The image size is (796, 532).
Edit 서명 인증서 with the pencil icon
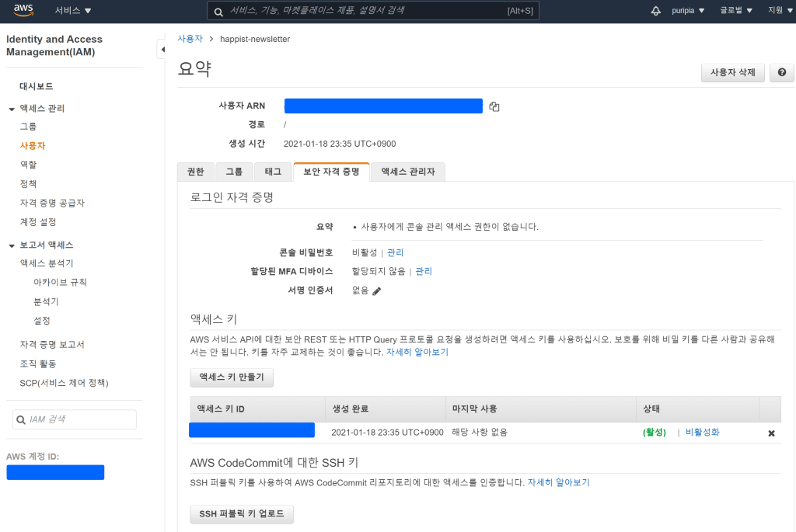pos(376,290)
